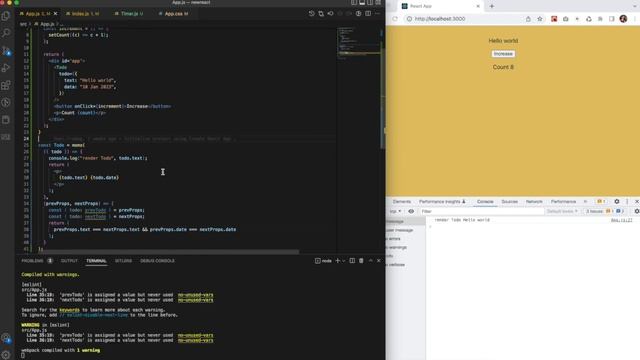This screenshot has height=360, width=640.
Task: Switch to the Elements tab in DevTools
Action: click(402, 202)
